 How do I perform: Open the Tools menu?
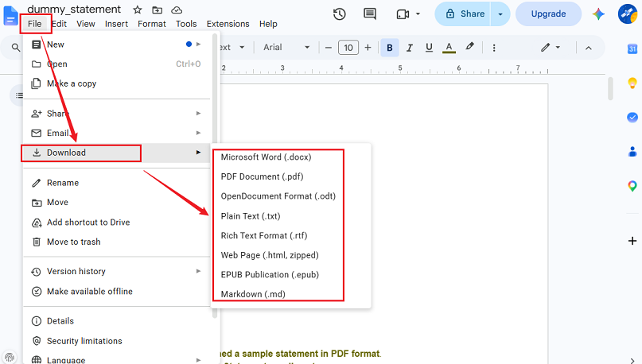186,24
